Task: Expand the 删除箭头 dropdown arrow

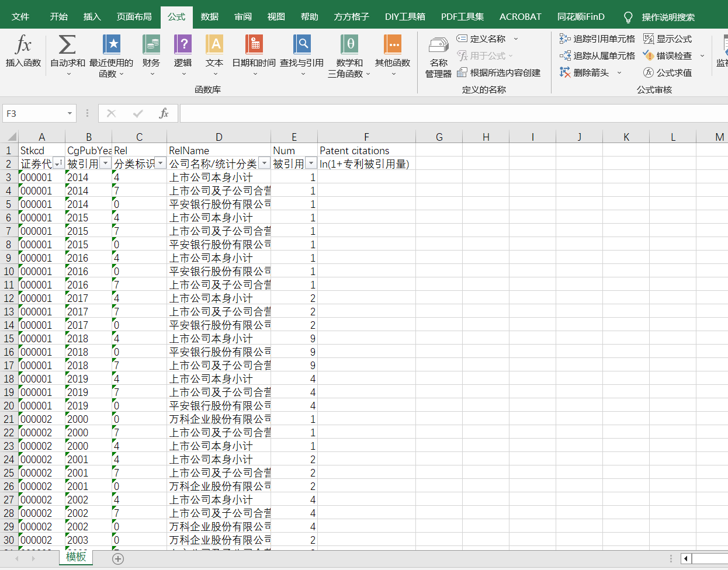Action: click(619, 72)
